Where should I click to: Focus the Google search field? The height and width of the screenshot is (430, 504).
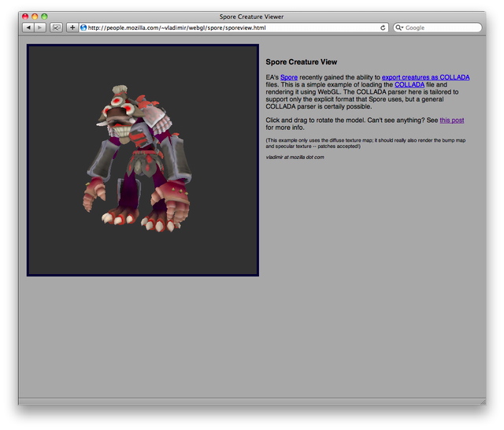pos(438,28)
